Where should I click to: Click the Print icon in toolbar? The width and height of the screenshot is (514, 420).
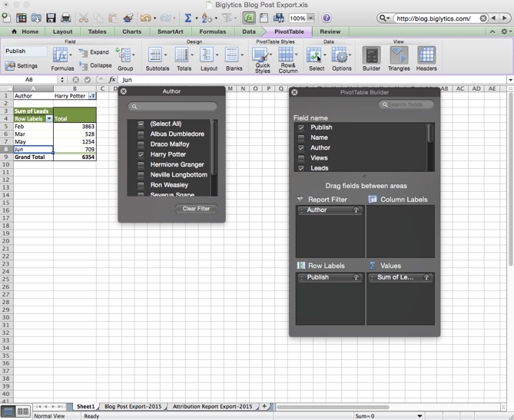[x=65, y=18]
